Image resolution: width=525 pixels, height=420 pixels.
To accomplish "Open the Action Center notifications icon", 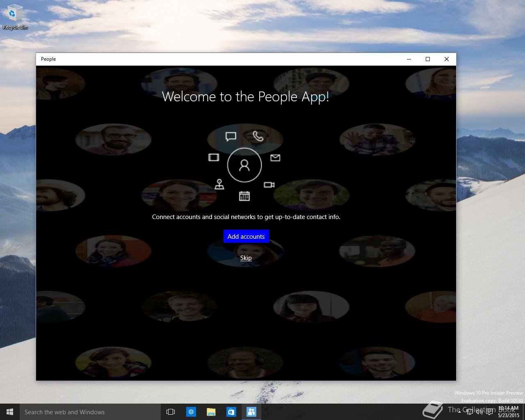I will tap(489, 412).
